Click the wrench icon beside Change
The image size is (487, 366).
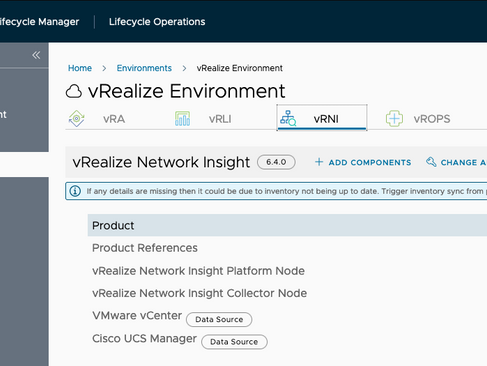431,162
